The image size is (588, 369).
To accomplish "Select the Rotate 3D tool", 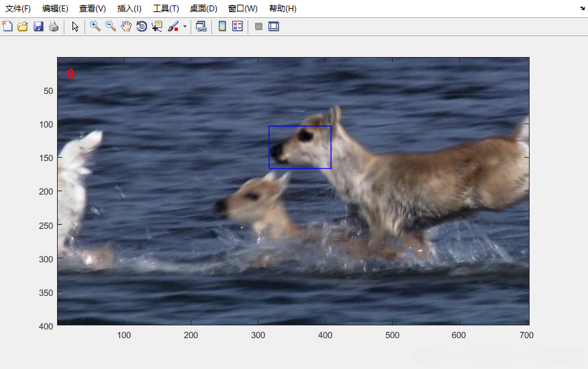I will pos(142,27).
